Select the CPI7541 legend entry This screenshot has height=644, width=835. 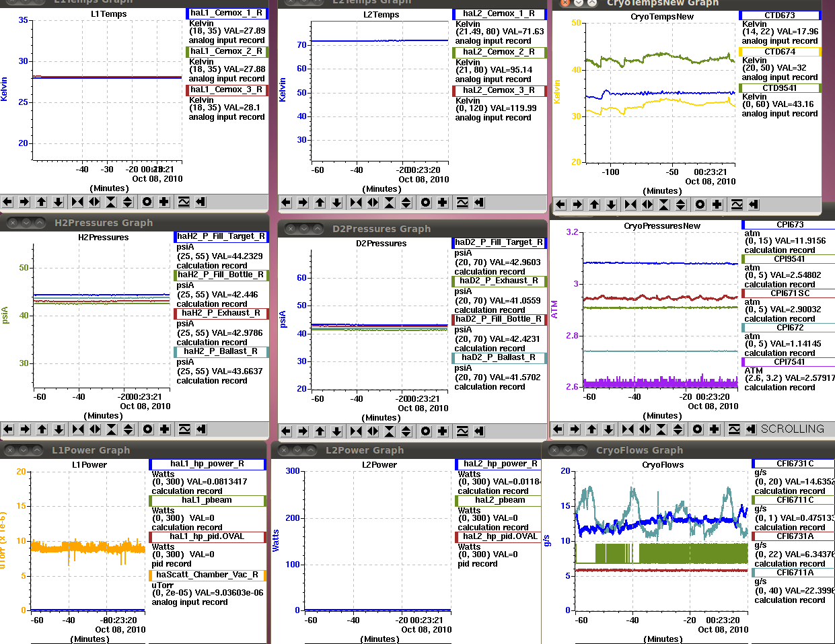pyautogui.click(x=789, y=362)
